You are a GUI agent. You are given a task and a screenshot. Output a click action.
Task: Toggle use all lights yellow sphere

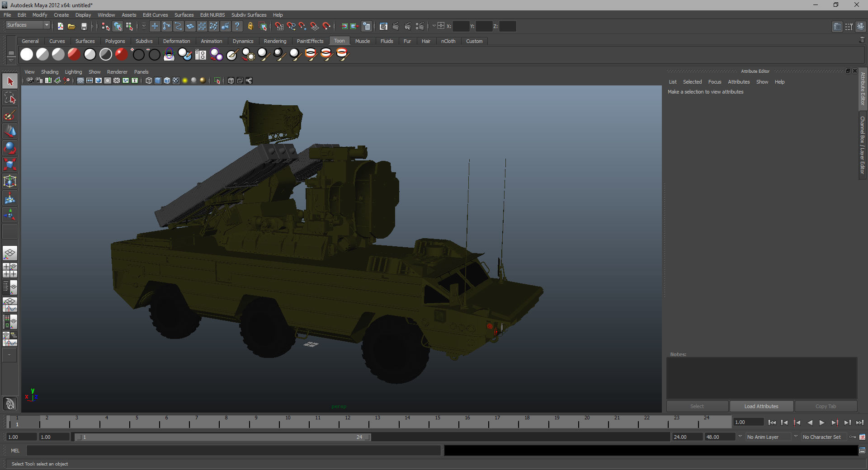[x=185, y=80]
